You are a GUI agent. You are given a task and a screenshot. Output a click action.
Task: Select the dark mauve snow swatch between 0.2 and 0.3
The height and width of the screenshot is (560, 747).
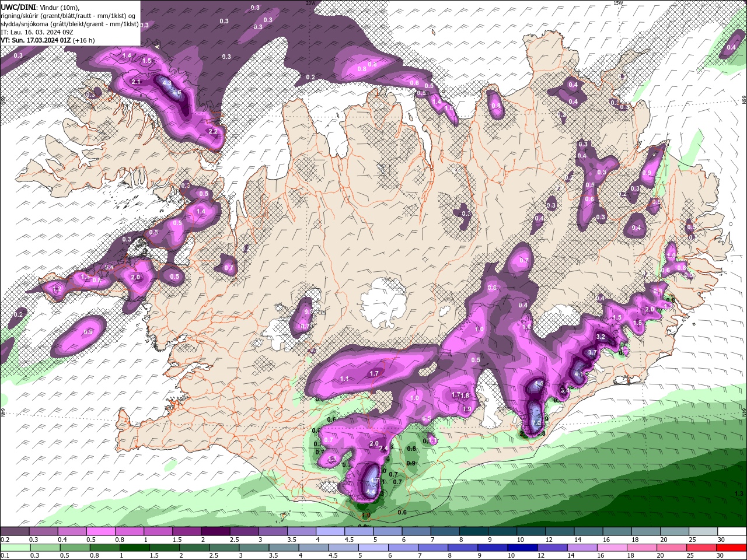coord(15,531)
